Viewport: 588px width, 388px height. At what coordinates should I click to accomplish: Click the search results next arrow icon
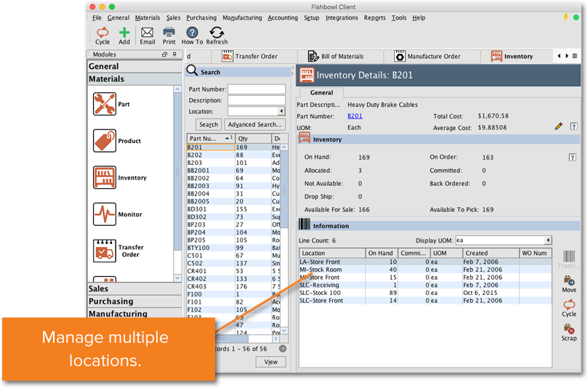point(283,349)
